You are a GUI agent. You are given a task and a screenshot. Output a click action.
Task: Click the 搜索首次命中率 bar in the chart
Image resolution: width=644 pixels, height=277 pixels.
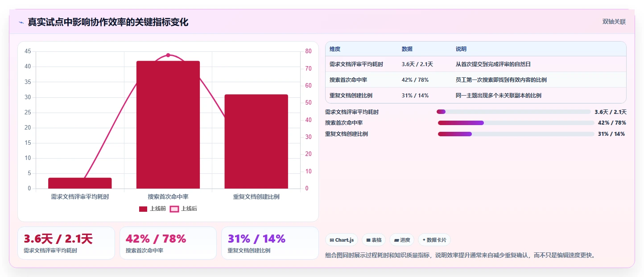[168, 125]
